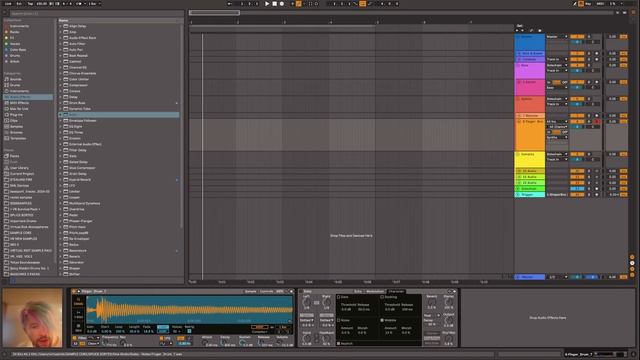Select Sounds in browser categories
This screenshot has width=640, height=360.
(16, 79)
